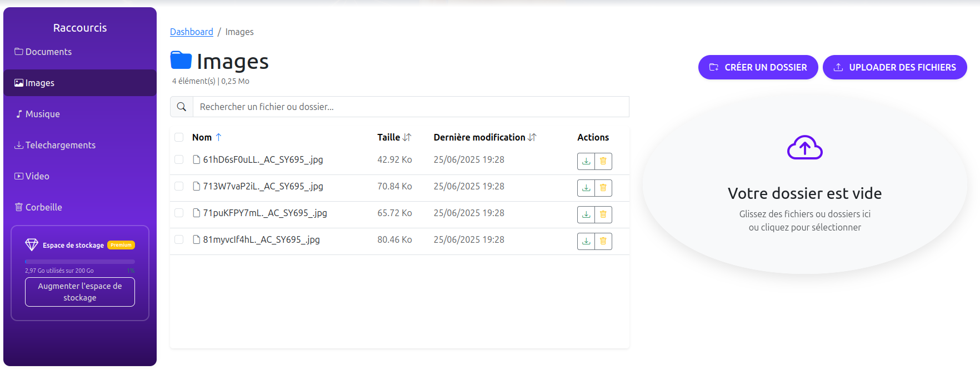The image size is (980, 370).
Task: Open file name 713W7vaP2iL._AC_SY695_.jpg
Action: (x=263, y=186)
